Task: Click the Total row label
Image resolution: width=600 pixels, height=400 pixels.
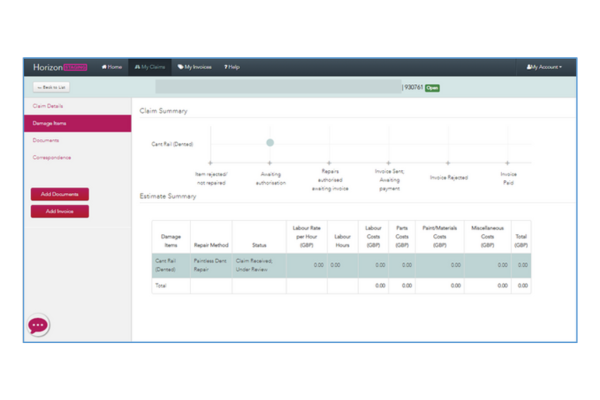Action: (x=161, y=286)
